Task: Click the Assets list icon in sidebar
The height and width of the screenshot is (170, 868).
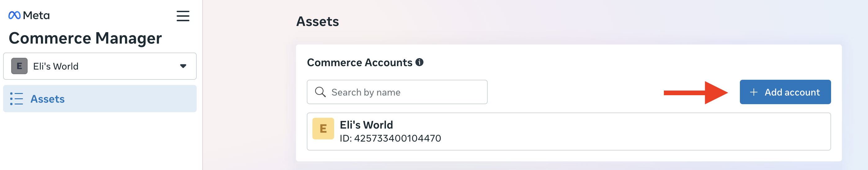Action: 16,99
